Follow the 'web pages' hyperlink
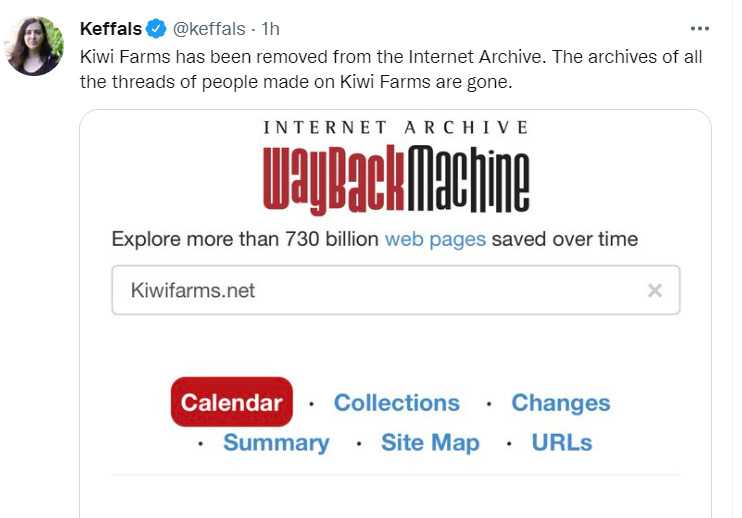Image resolution: width=742 pixels, height=518 pixels. tap(435, 239)
